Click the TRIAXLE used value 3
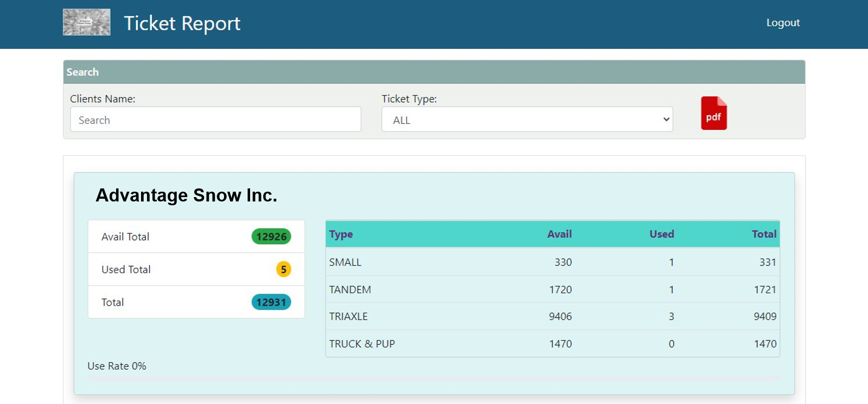This screenshot has width=868, height=404. tap(672, 317)
